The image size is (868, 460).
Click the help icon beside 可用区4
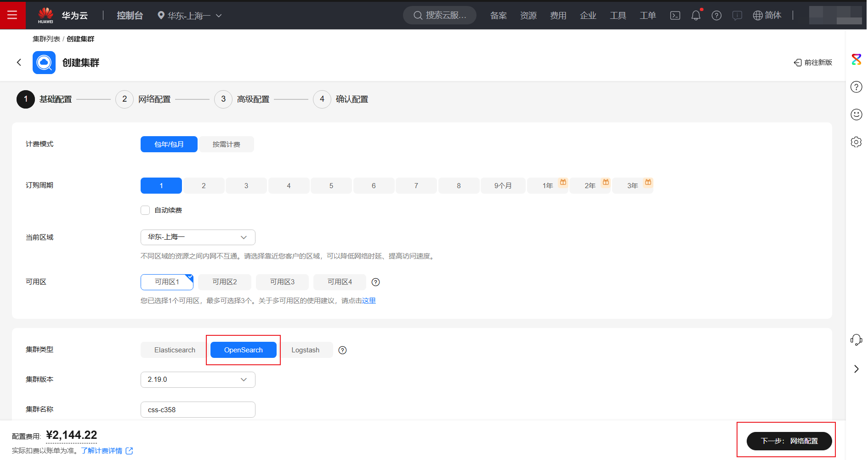coord(375,282)
